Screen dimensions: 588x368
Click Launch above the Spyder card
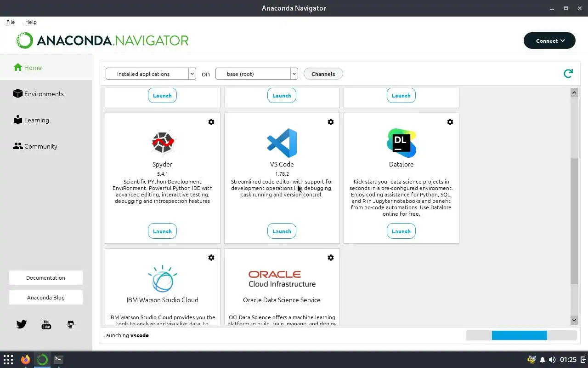point(162,95)
